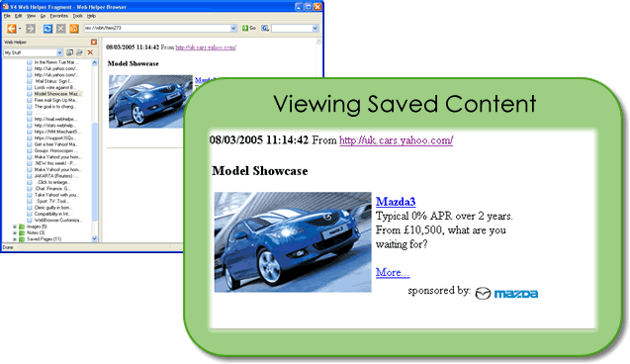
Task: Open the My Stuff dropdown
Action: pos(60,52)
